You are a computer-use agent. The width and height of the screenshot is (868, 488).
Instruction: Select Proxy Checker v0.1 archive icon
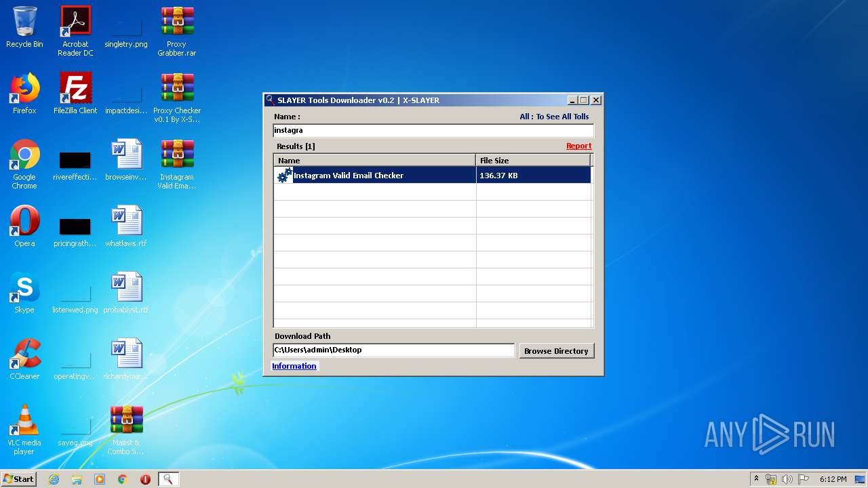177,98
